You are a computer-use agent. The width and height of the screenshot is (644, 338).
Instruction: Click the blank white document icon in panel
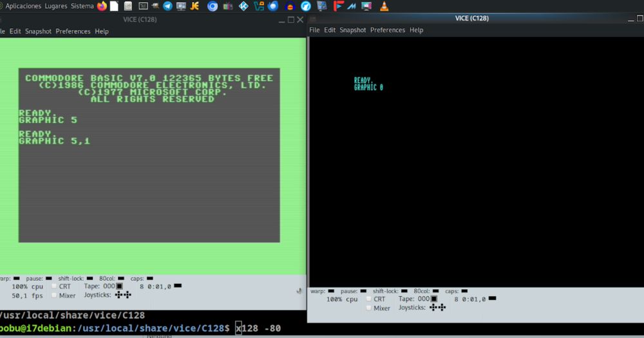click(115, 6)
